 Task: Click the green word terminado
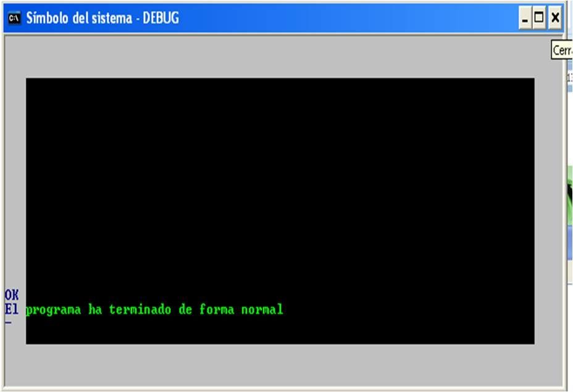coord(140,309)
